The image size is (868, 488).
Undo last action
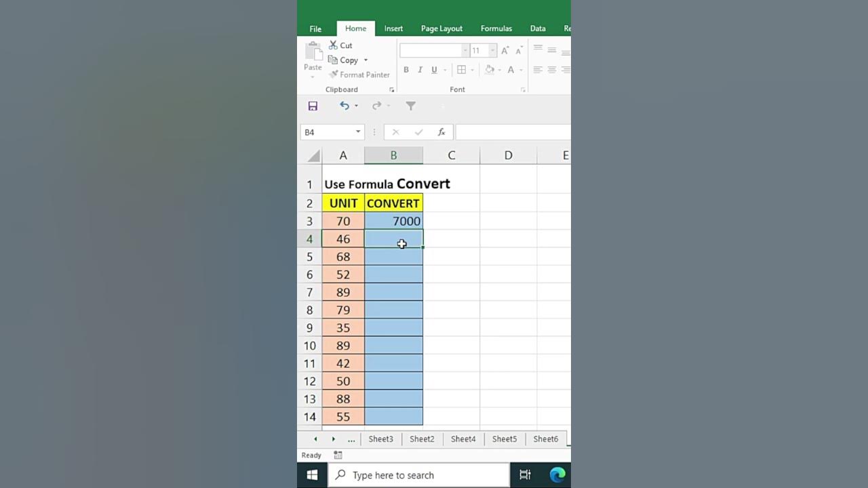[344, 106]
